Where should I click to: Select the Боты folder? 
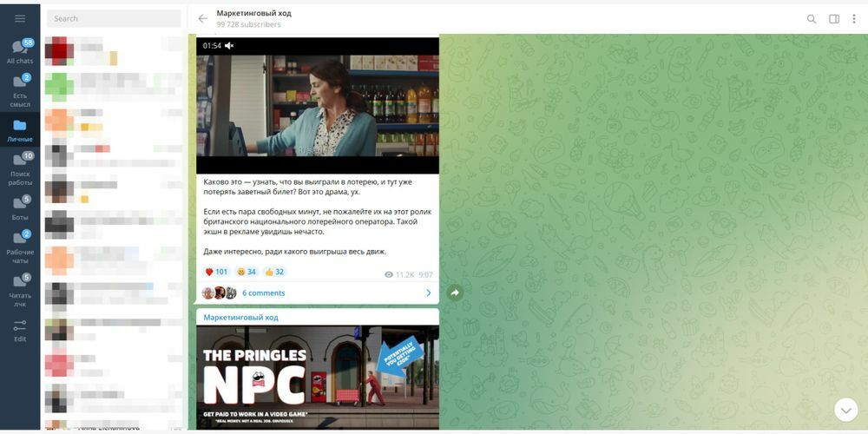coord(20,207)
